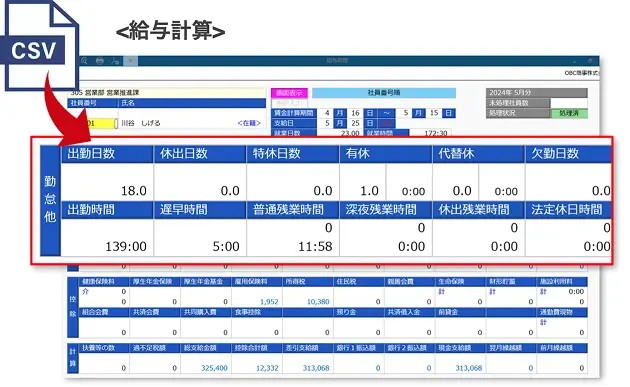Select the 遅早時間 value 5:00 cell
The height and width of the screenshot is (387, 630).
[200, 237]
